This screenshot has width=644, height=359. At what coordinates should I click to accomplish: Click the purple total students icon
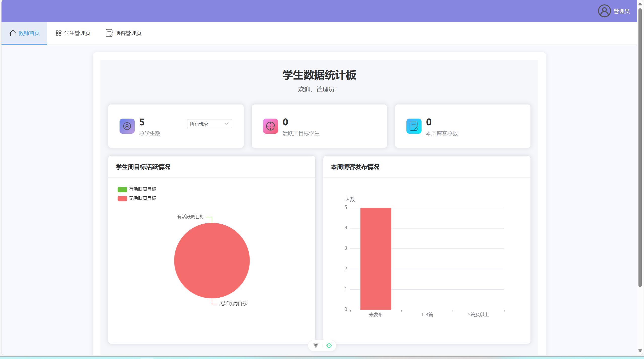point(127,126)
